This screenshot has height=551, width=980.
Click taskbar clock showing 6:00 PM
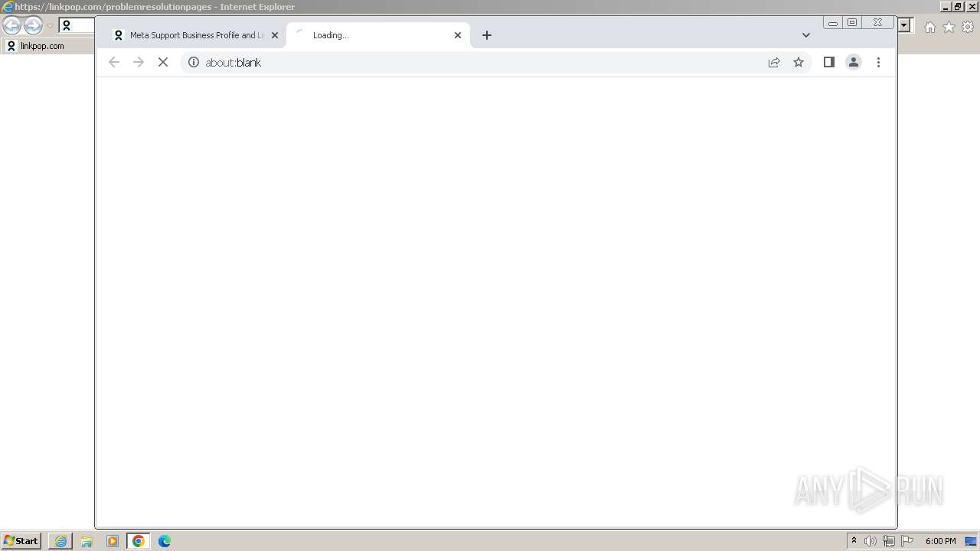tap(940, 541)
